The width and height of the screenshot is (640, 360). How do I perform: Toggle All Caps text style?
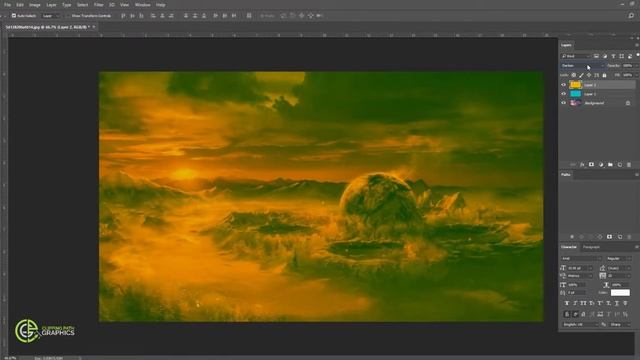583,303
